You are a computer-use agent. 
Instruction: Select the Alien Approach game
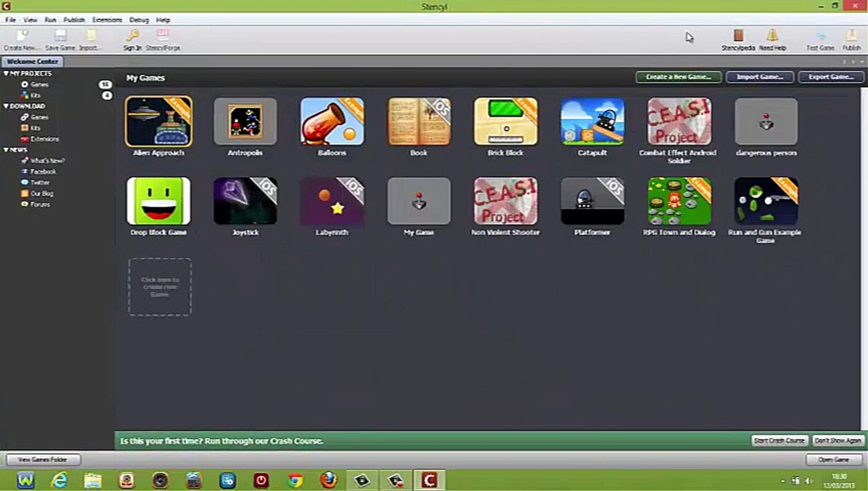pos(158,121)
